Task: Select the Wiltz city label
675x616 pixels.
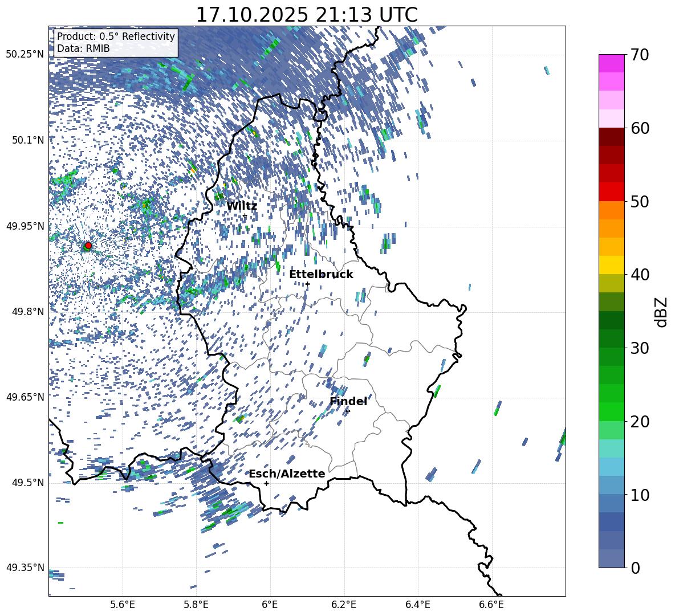Action: [242, 206]
